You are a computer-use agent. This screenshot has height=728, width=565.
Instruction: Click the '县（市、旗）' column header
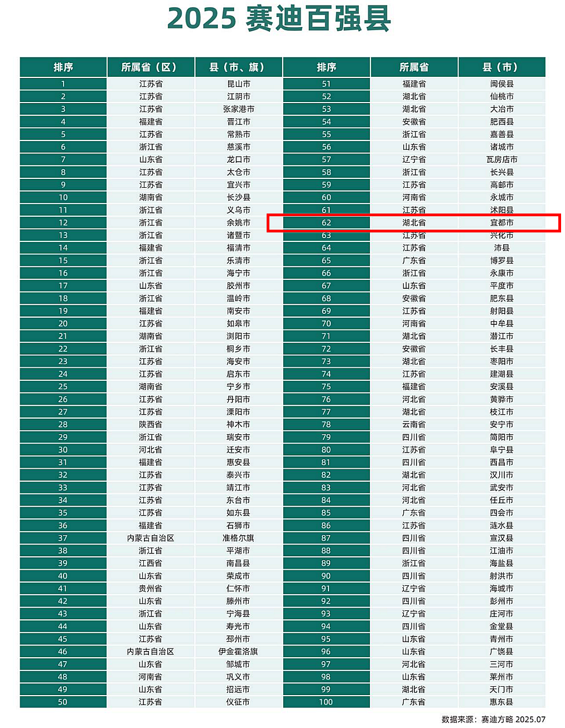(x=239, y=67)
